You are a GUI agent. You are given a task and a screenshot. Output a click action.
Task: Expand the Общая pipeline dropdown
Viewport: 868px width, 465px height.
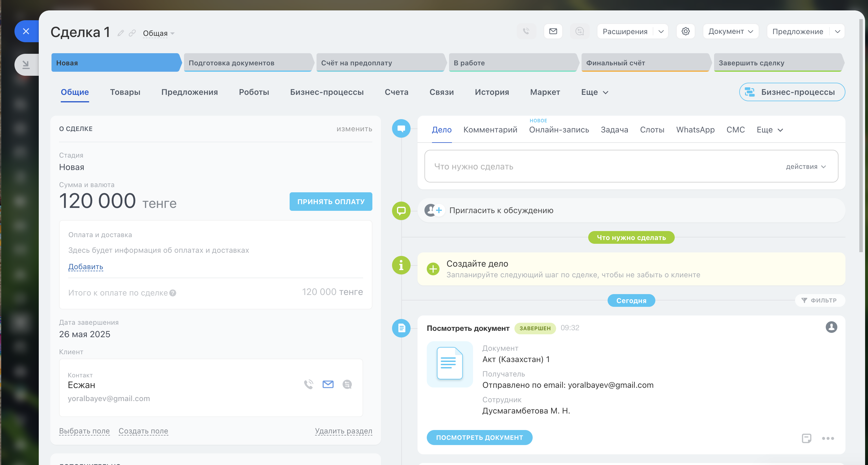point(158,33)
